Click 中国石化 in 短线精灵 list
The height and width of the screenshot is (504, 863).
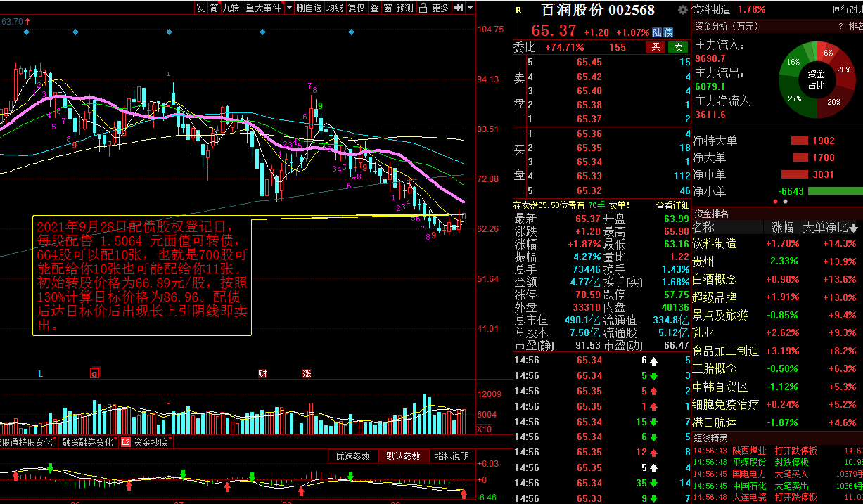749,486
